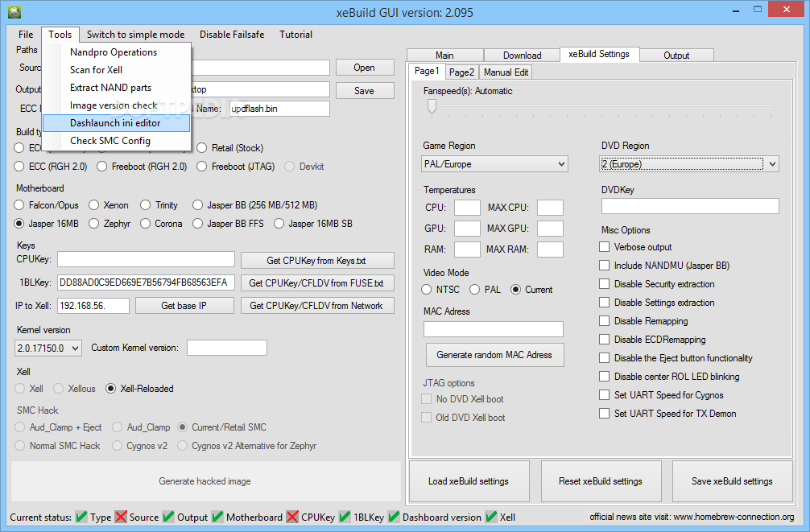Click the updflash.bin Name field

coord(279,109)
